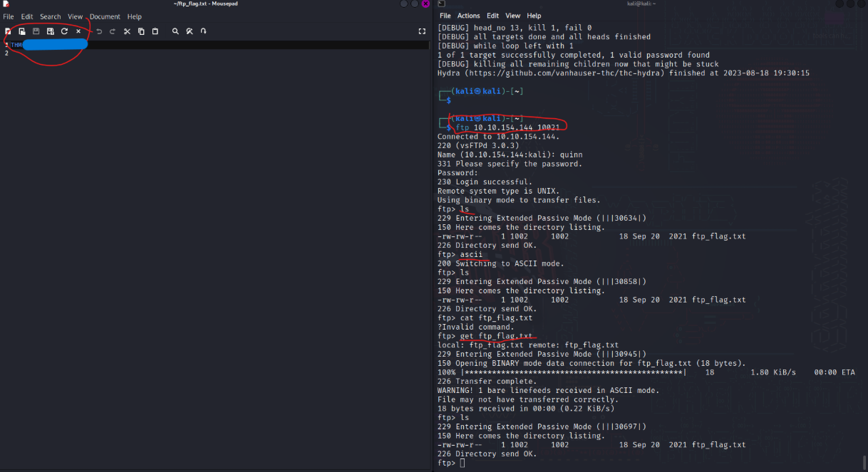The width and height of the screenshot is (868, 472).
Task: Toggle fullscreen in Mousepad toolbar
Action: pyautogui.click(x=422, y=31)
